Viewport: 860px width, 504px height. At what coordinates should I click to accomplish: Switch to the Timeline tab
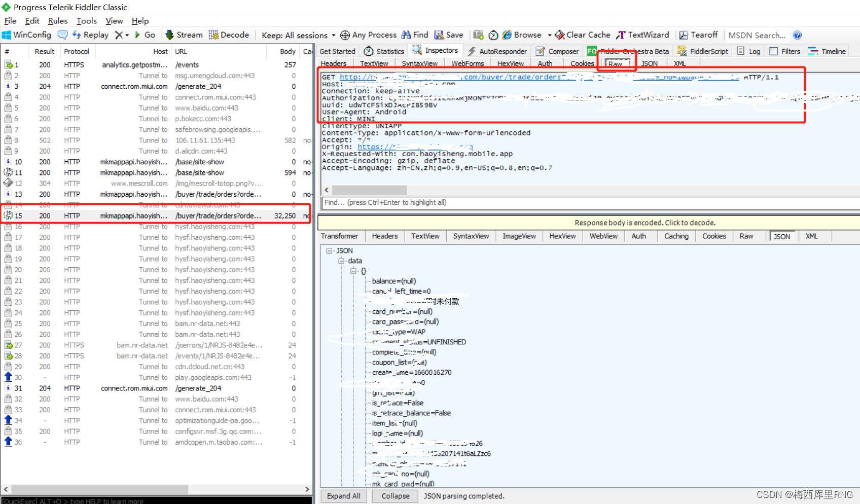tap(827, 51)
